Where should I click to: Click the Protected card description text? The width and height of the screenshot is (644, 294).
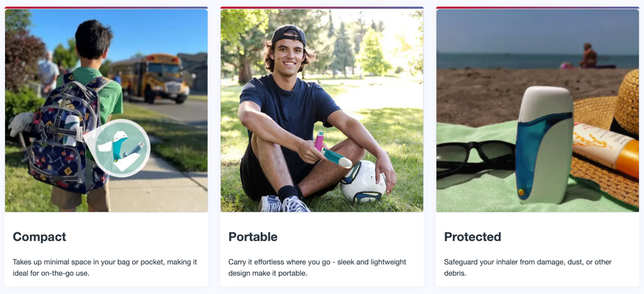(x=528, y=267)
